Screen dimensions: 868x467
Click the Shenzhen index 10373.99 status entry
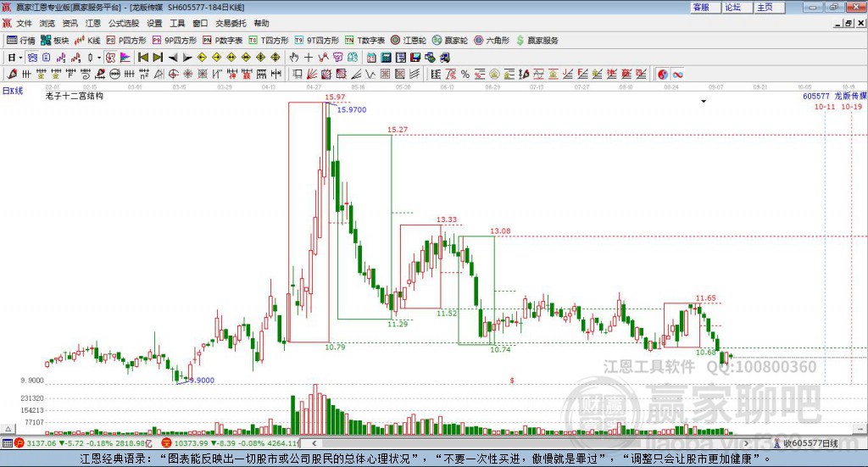(230, 443)
